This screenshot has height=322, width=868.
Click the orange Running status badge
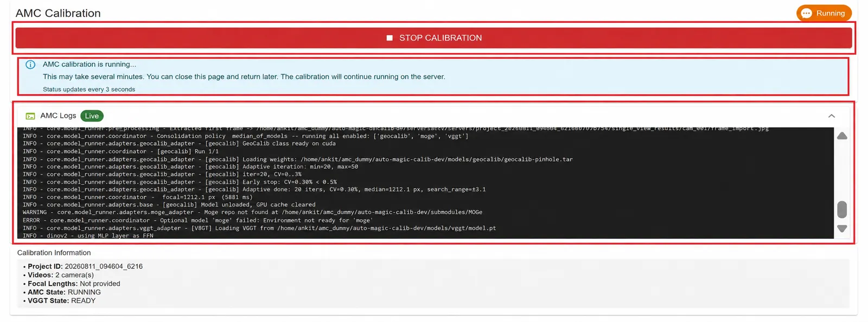point(824,13)
